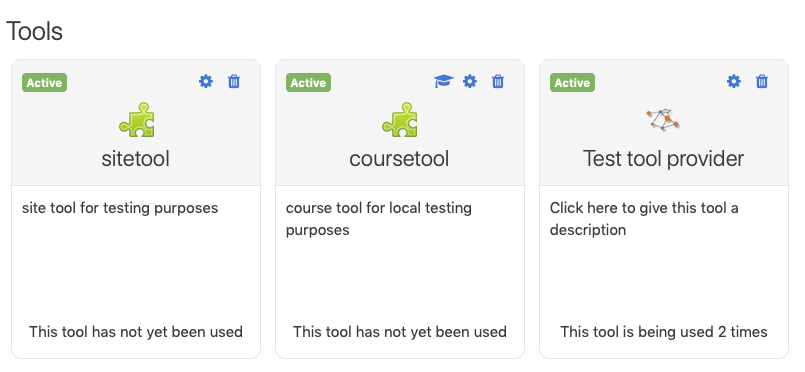Click Test tool provider network logo
Screen dimensions: 805x372
663,120
